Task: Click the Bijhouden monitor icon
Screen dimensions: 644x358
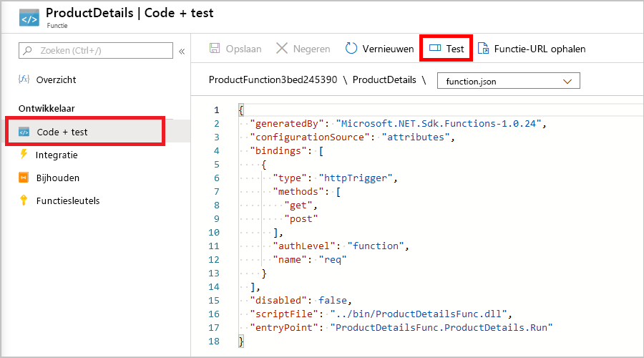Action: tap(24, 178)
